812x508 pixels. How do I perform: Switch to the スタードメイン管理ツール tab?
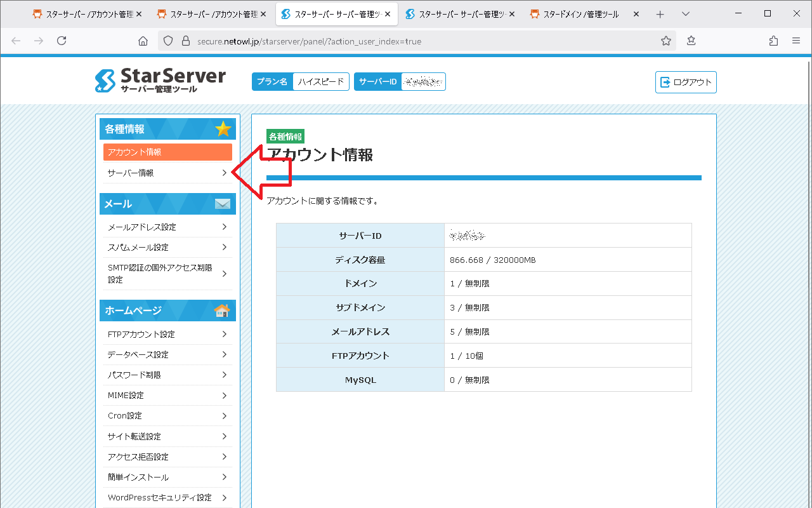(x=579, y=14)
